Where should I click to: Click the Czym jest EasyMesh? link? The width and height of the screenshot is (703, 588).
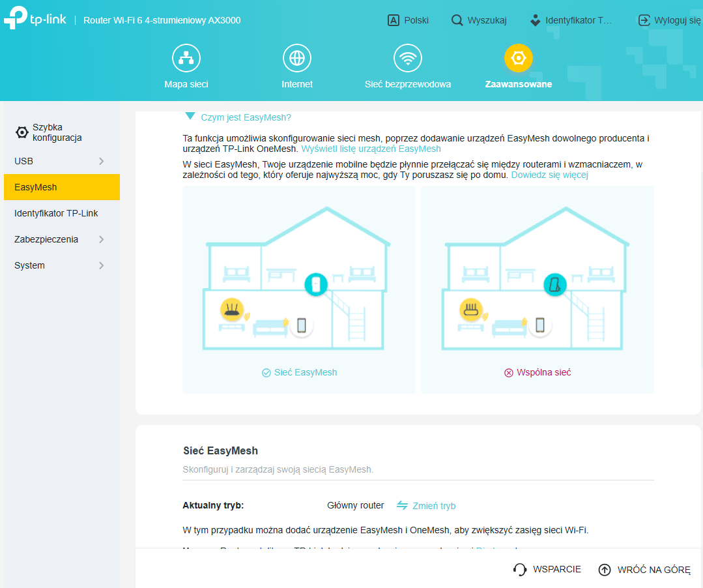tap(246, 117)
